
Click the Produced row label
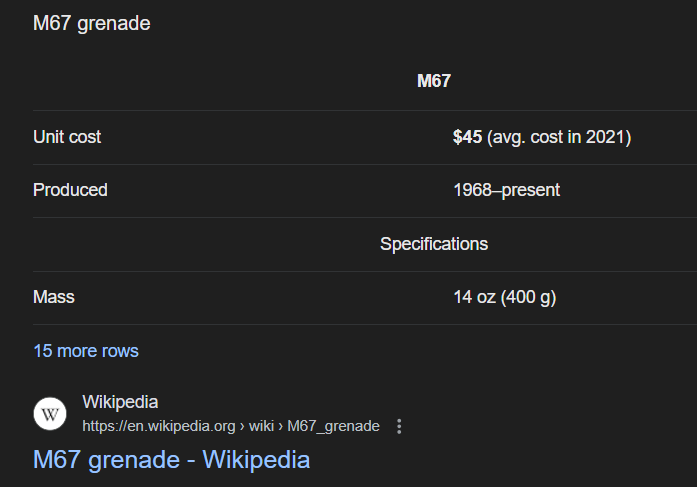[70, 190]
